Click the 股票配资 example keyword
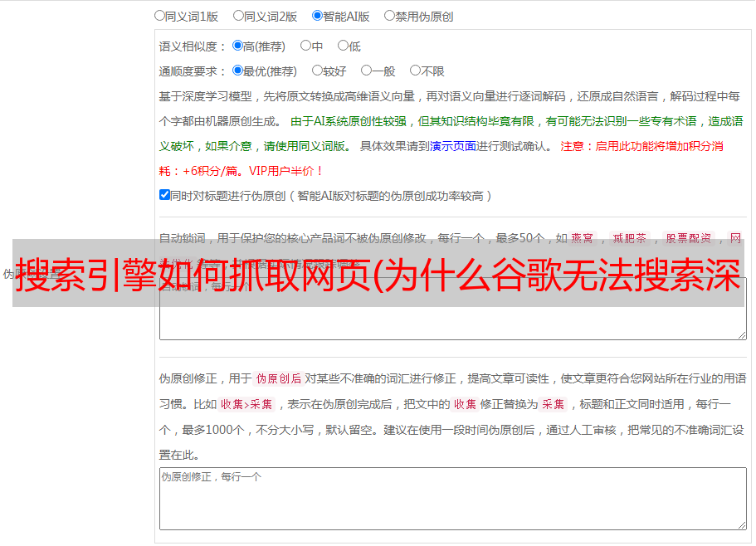Image resolution: width=756 pixels, height=546 pixels. coord(689,238)
